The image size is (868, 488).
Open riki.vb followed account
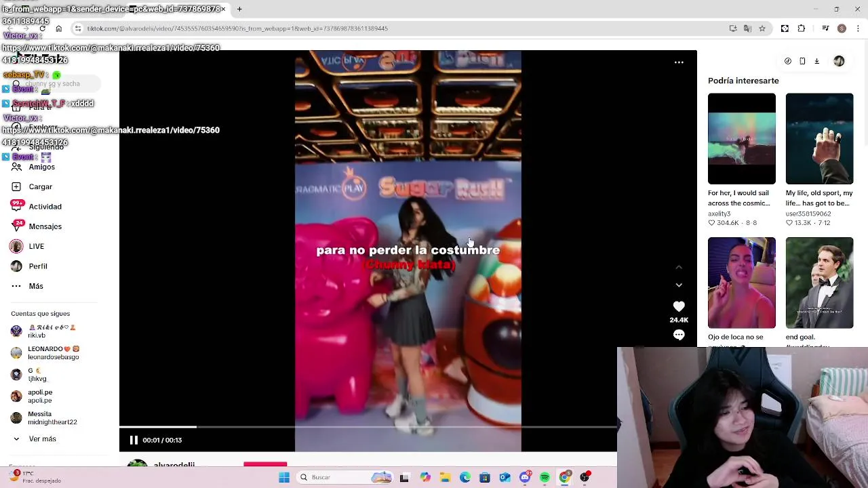45,331
